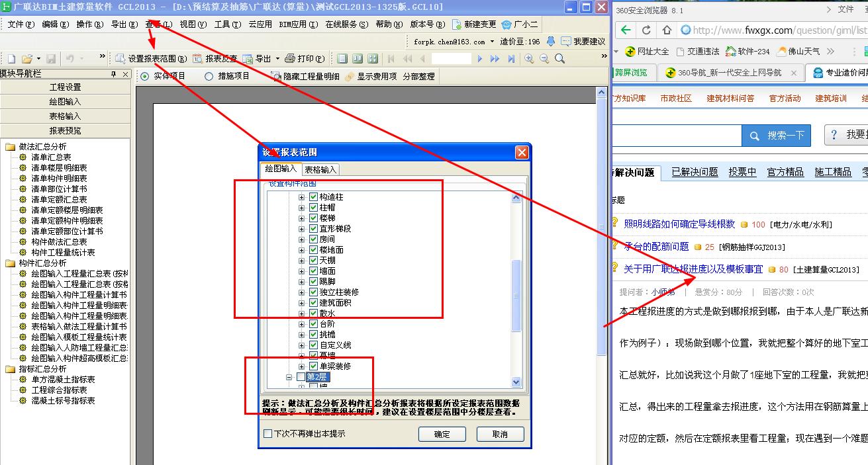Click 报表反查 toolbar button
The image size is (868, 465).
[215, 59]
